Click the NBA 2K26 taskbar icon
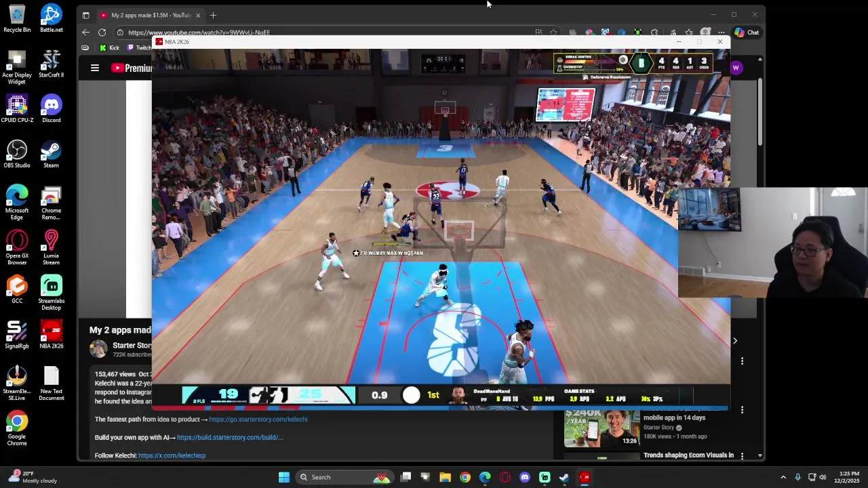Screen dimensions: 868x488 [585, 477]
